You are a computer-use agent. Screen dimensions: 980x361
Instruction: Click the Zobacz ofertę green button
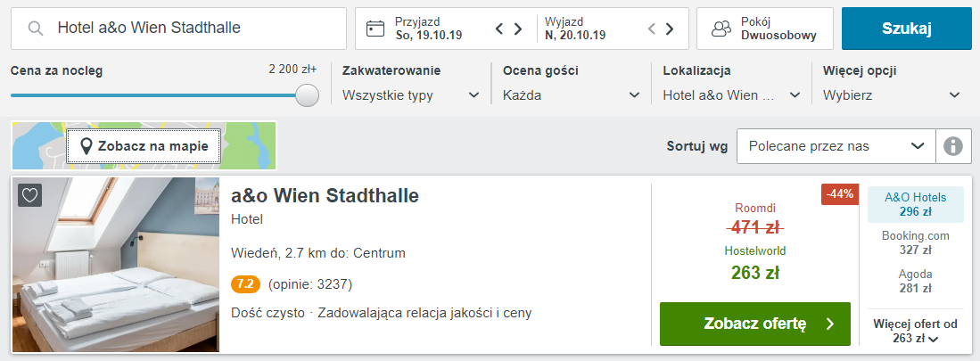(754, 324)
